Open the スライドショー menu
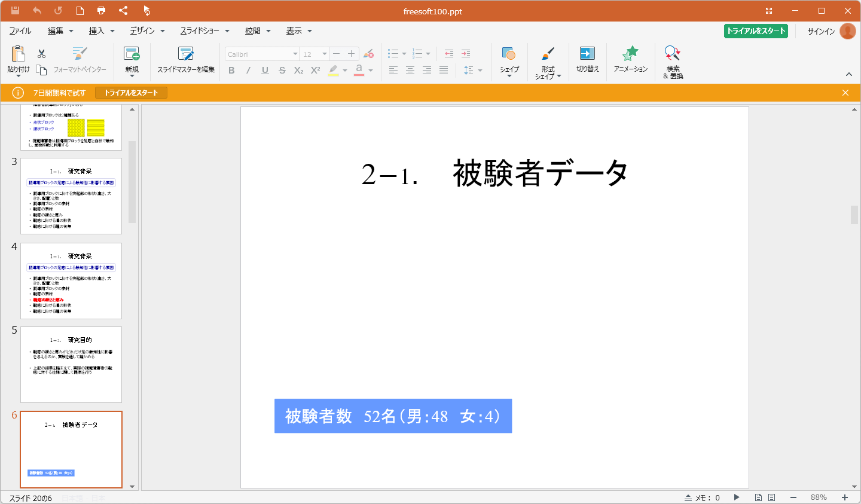The width and height of the screenshot is (861, 504). click(x=204, y=31)
